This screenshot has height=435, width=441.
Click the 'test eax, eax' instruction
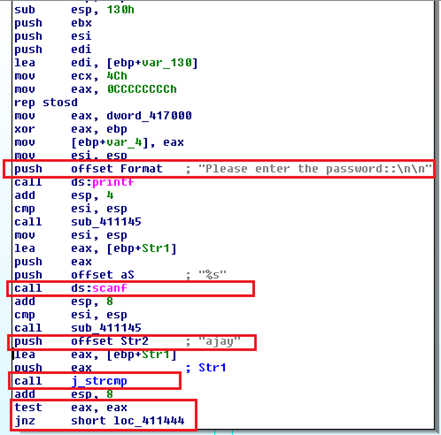(x=70, y=407)
